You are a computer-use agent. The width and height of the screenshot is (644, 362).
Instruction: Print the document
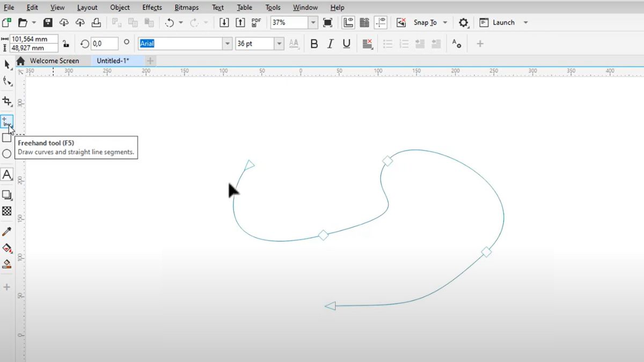click(96, 23)
